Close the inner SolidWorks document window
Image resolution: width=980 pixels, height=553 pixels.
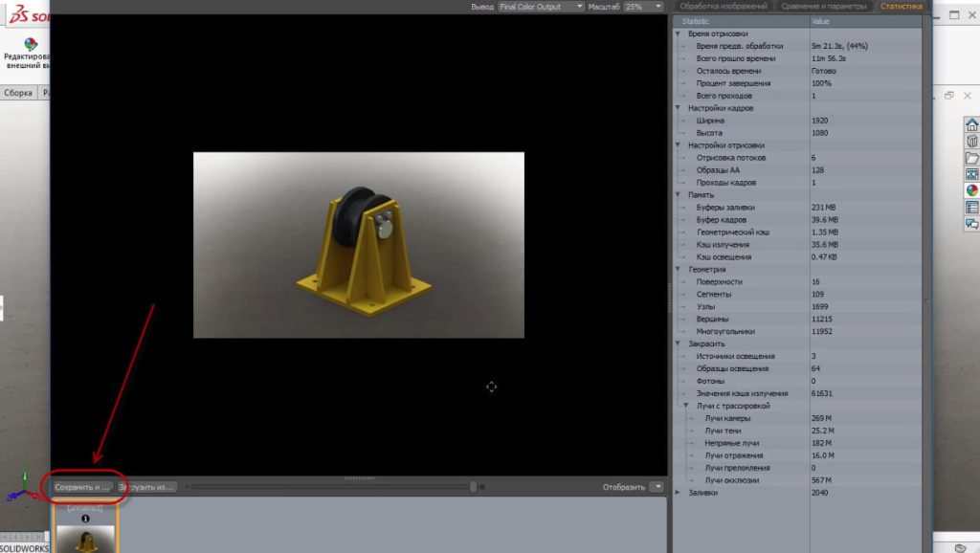pyautogui.click(x=968, y=96)
